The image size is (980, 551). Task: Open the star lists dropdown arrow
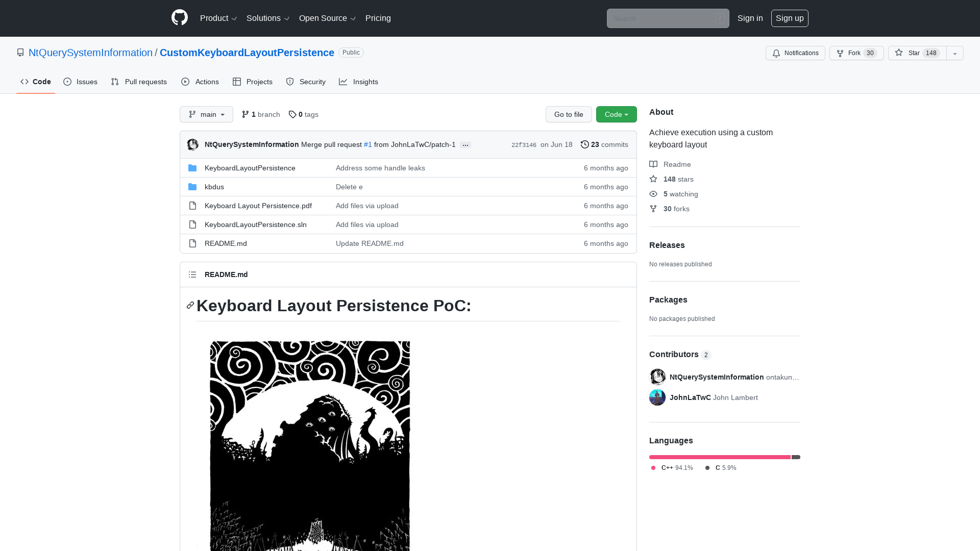(x=955, y=53)
